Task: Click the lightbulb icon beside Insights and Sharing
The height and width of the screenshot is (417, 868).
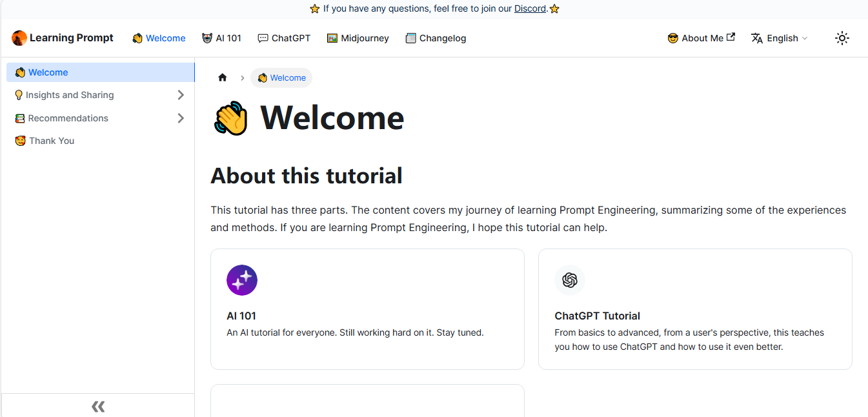Action: tap(19, 96)
